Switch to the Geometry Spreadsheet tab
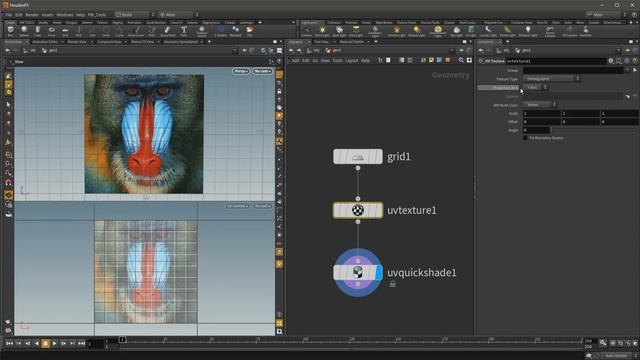The height and width of the screenshot is (360, 640). tap(180, 42)
